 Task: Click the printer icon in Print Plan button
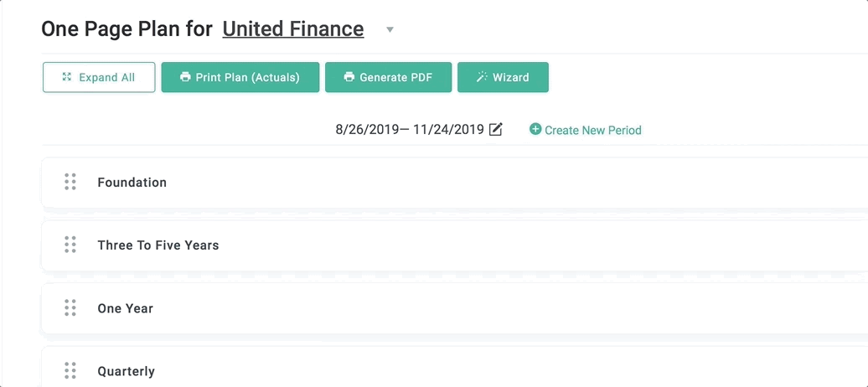pos(185,76)
